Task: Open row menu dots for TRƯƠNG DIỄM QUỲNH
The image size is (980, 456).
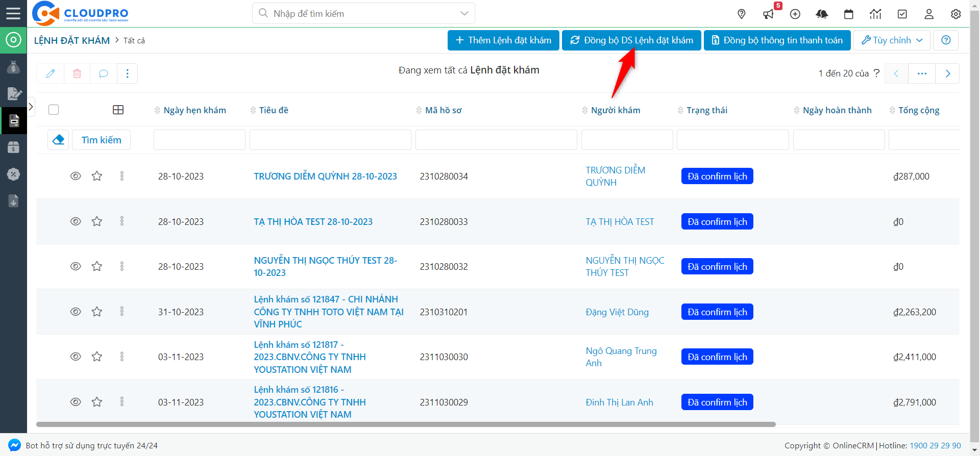Action: [x=122, y=176]
